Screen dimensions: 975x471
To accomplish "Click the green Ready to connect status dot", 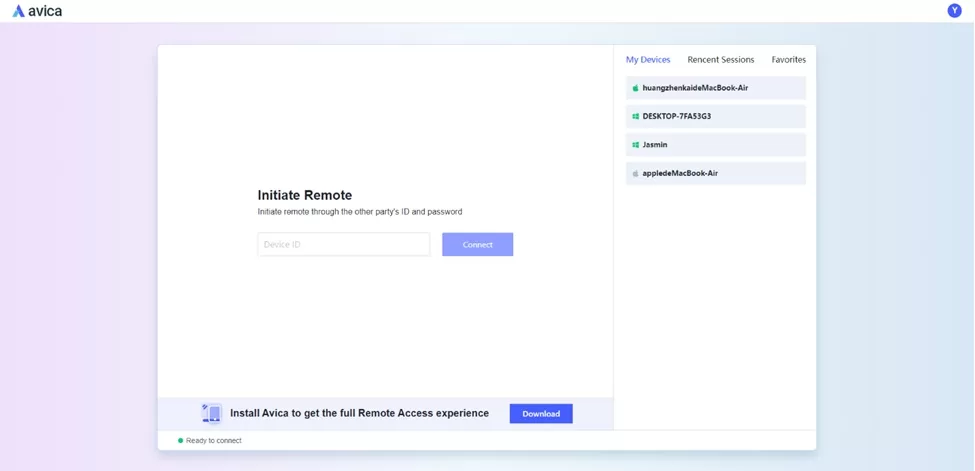I will click(180, 441).
